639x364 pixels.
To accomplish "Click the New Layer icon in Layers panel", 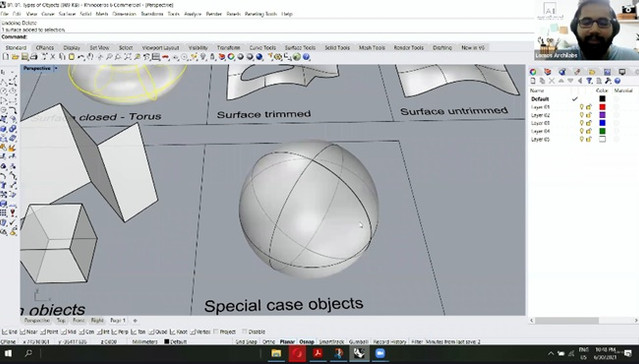I will click(533, 81).
